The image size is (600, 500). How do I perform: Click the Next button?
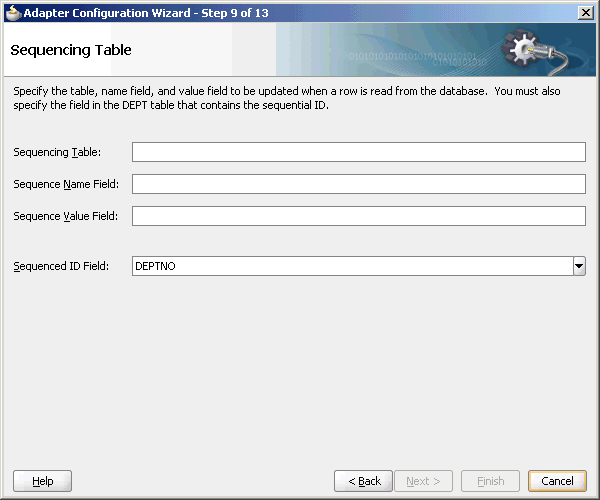pos(423,481)
